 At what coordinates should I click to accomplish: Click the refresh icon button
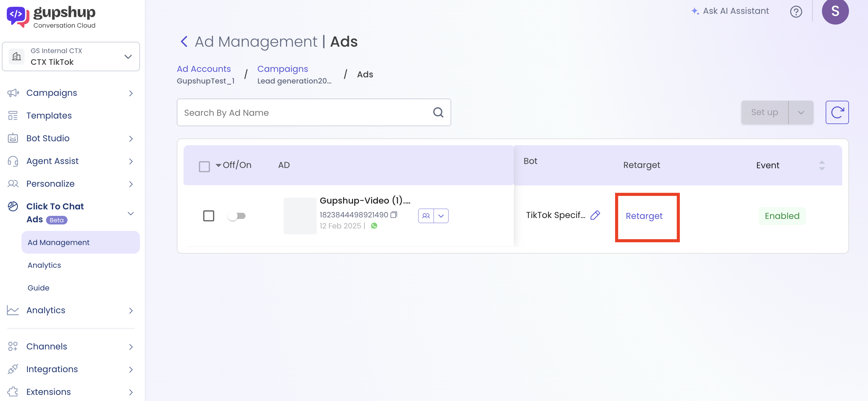click(837, 112)
